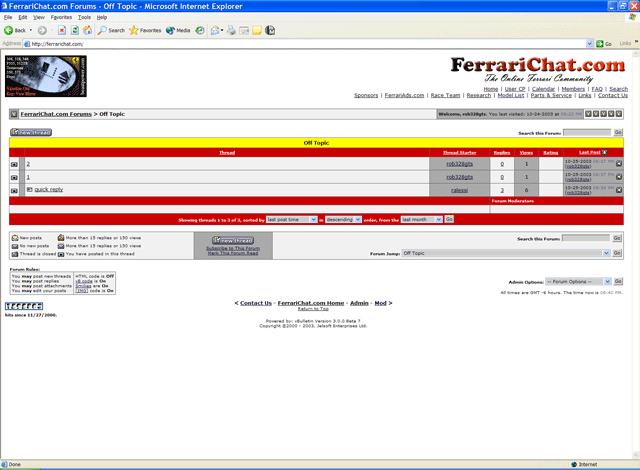Expand the Back button history dropdown arrow
Viewport: 640px width, 470px height.
pos(31,30)
